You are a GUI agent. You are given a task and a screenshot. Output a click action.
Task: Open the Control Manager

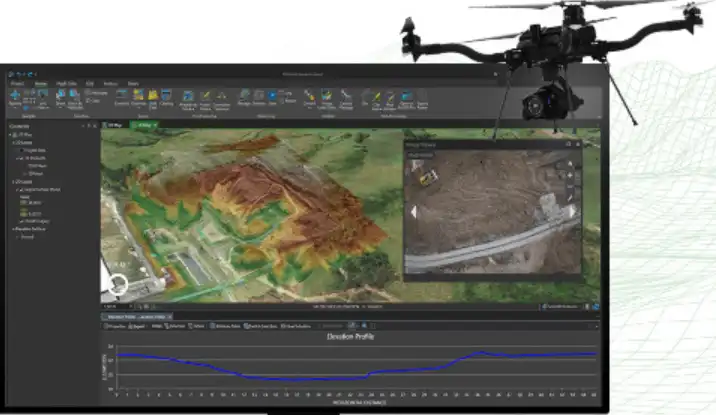[x=346, y=99]
